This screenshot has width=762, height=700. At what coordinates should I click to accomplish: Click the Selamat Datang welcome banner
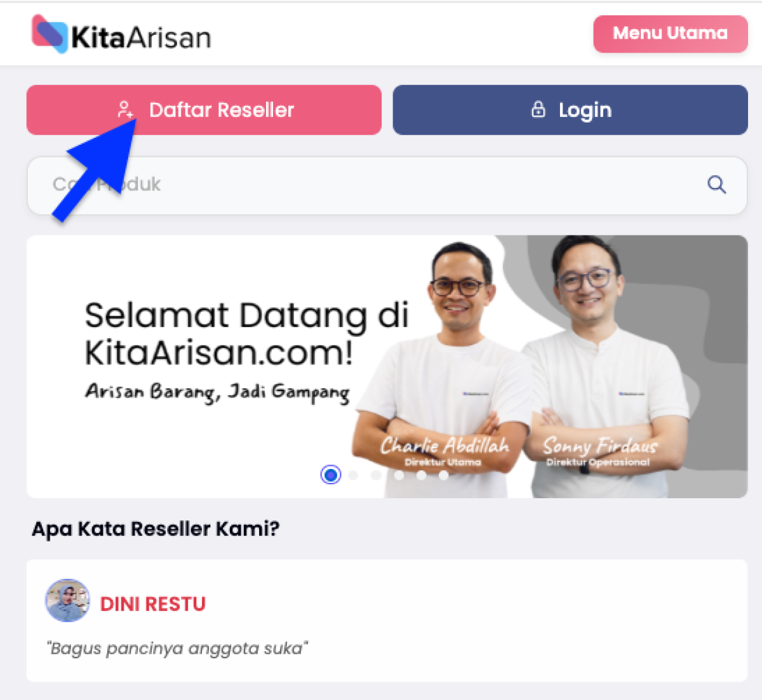387,367
